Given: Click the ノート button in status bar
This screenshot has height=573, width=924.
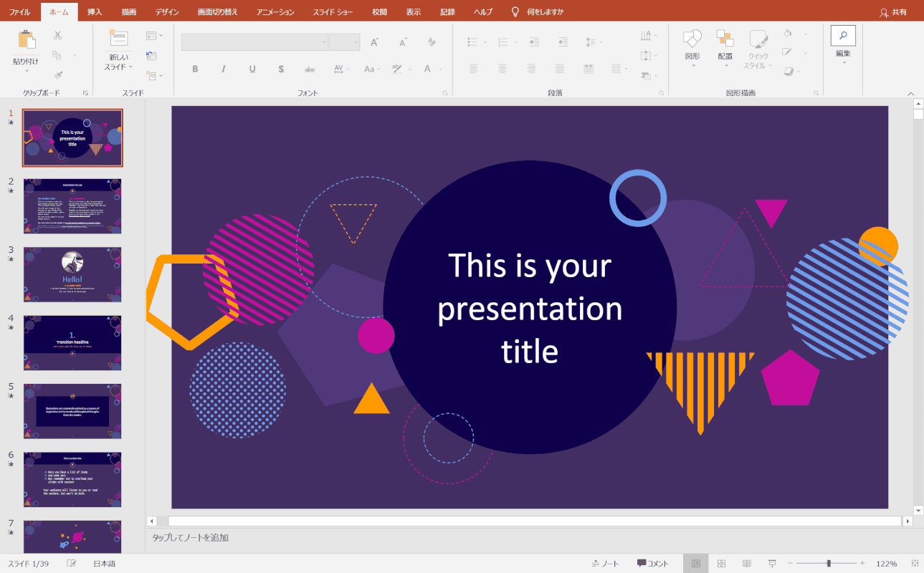Looking at the screenshot, I should click(x=606, y=564).
